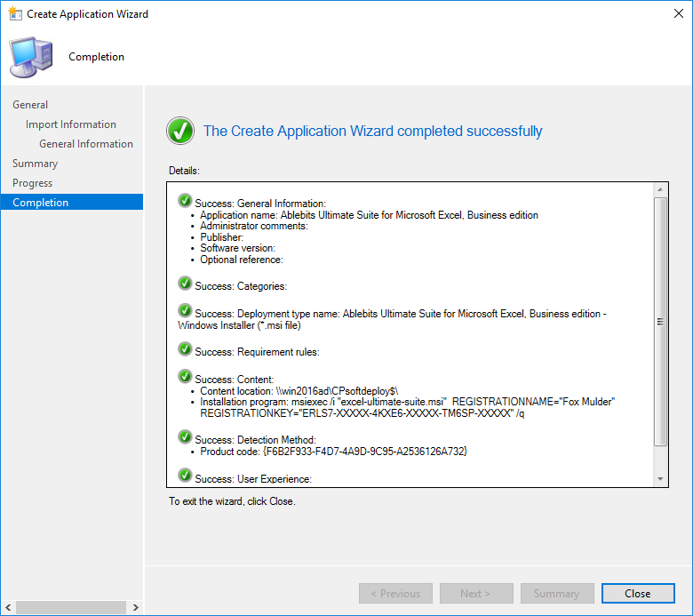Select General Information step in sidebar

pos(86,144)
